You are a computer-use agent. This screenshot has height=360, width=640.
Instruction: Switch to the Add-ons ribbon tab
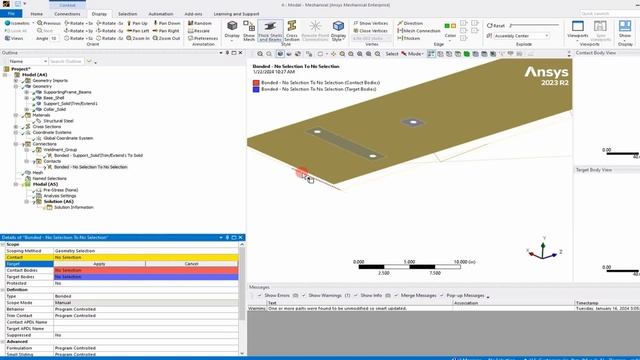[x=193, y=14]
